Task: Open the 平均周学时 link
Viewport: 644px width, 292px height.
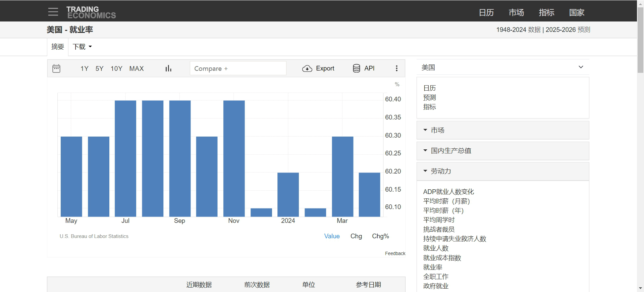Action: (x=439, y=220)
